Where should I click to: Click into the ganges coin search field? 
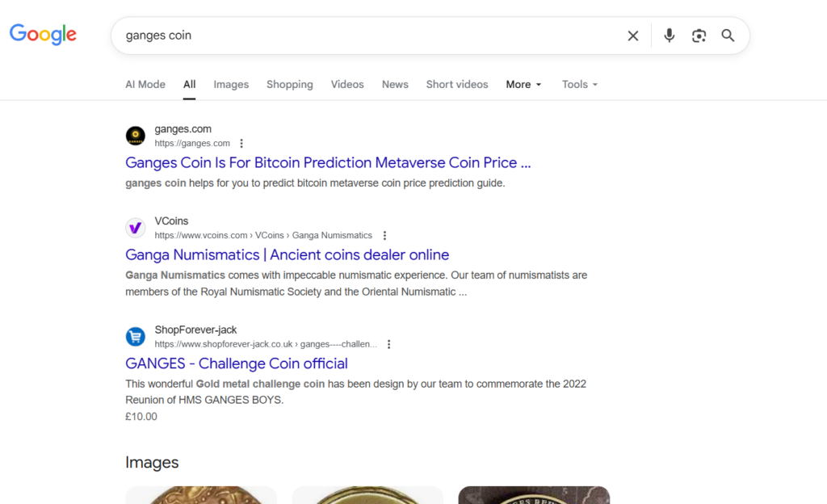click(x=363, y=36)
